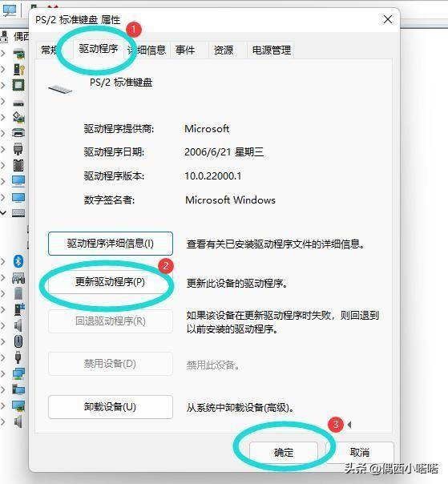The width and height of the screenshot is (448, 484).
Task: Switch to the 驱动程序 tab
Action: tap(99, 49)
